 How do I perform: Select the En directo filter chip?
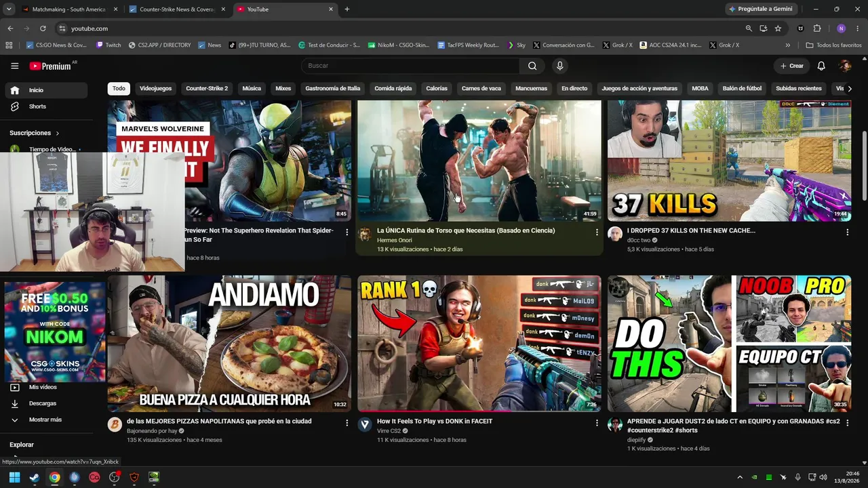pos(574,88)
